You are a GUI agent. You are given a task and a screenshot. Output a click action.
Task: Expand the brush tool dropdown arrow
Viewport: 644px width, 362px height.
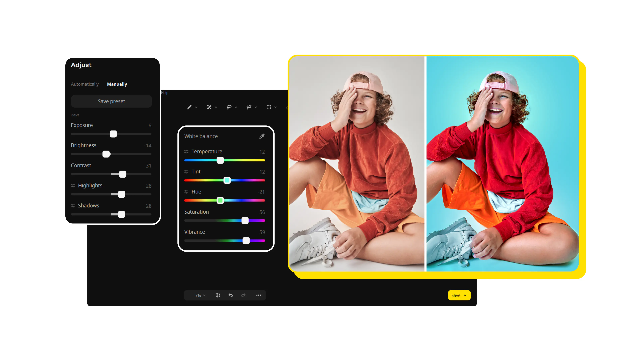tap(196, 107)
